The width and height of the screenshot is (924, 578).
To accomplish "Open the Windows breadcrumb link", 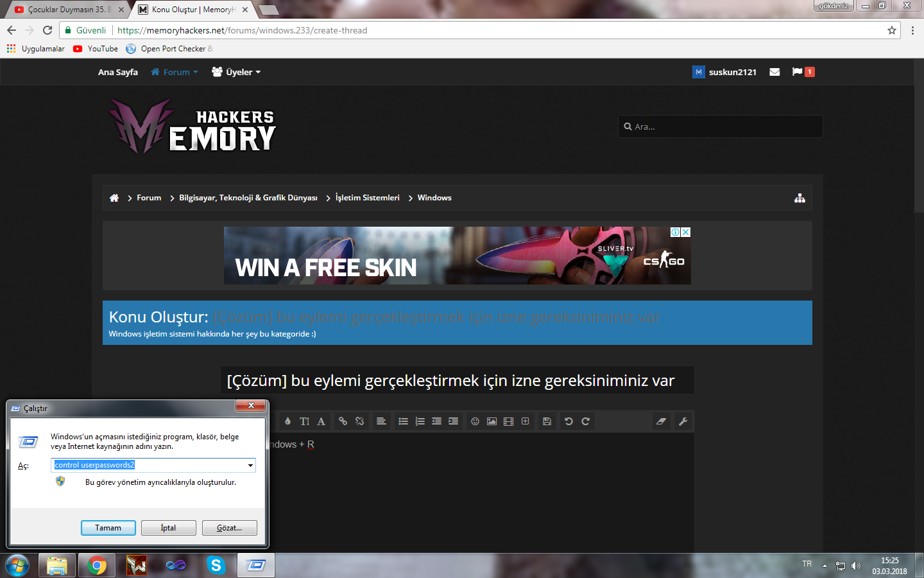I will pos(434,198).
